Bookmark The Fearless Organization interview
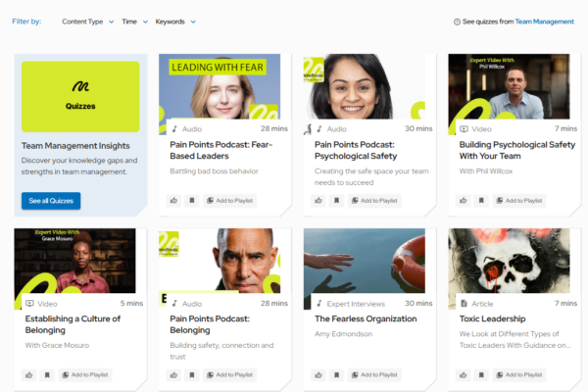The height and width of the screenshot is (392, 588). pos(337,374)
